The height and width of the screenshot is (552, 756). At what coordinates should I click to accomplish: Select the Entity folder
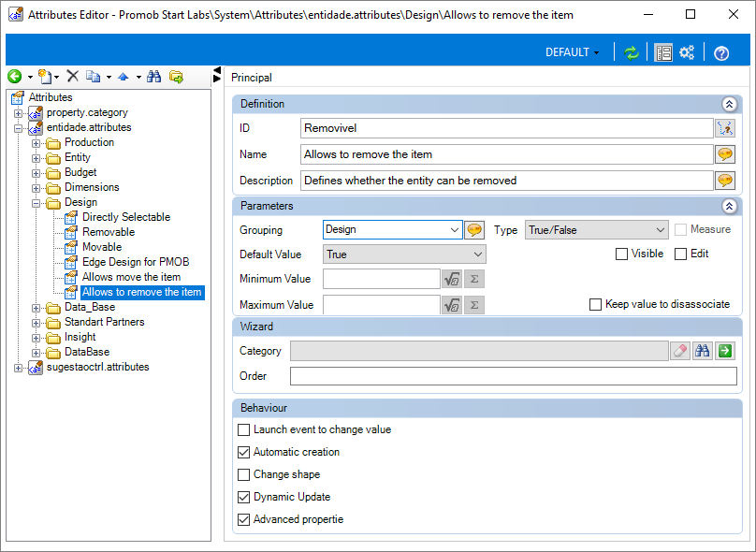[x=78, y=157]
